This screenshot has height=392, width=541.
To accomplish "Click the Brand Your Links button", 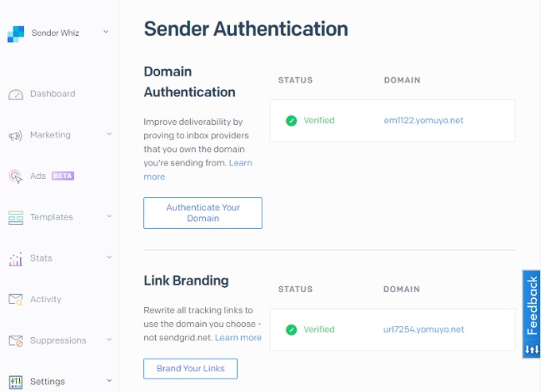I will pyautogui.click(x=190, y=369).
